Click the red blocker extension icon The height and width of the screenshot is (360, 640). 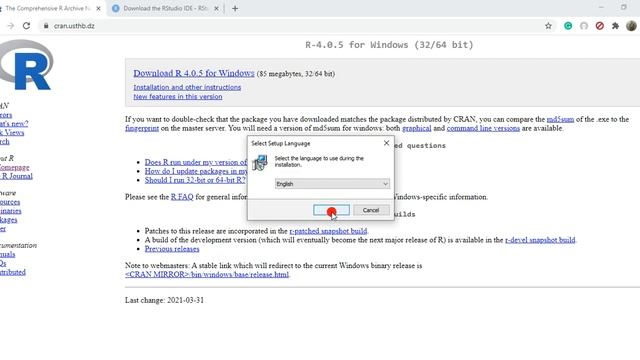[x=600, y=26]
